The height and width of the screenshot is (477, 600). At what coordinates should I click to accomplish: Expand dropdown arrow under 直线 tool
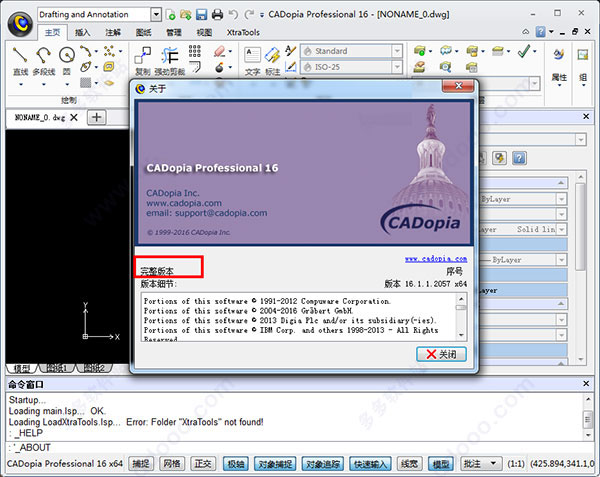21,85
